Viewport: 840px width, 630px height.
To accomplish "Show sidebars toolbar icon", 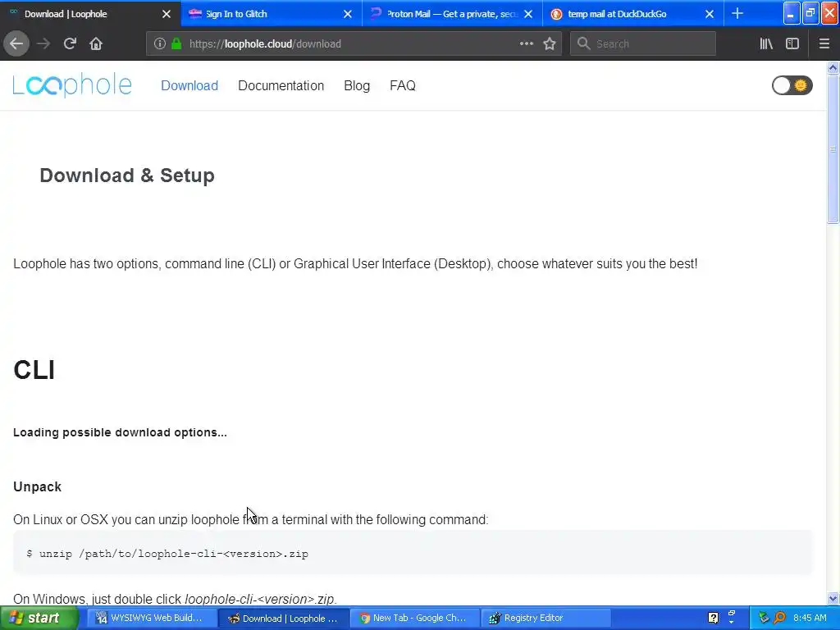I will [x=792, y=44].
